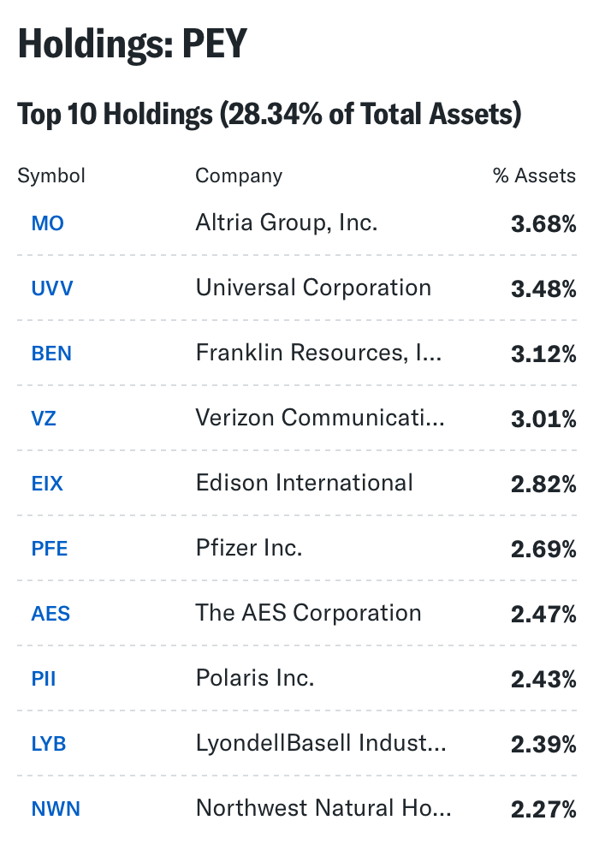Click the Top 10 Holdings heading

[270, 114]
